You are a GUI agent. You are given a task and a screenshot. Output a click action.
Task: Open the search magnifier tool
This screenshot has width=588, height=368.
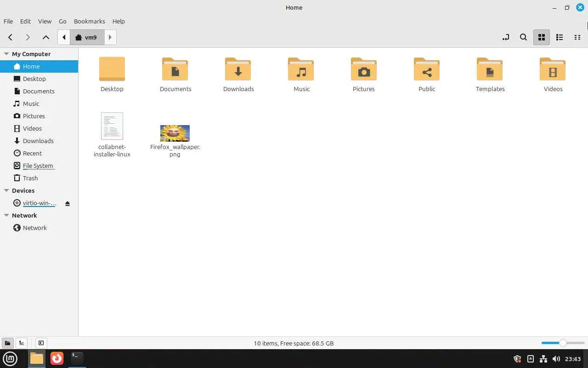tap(523, 37)
